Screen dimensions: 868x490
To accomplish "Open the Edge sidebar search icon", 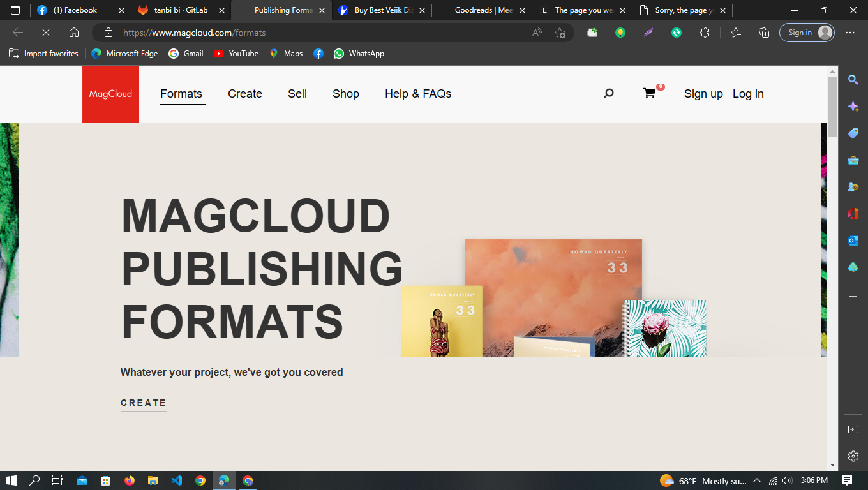I will [x=853, y=80].
